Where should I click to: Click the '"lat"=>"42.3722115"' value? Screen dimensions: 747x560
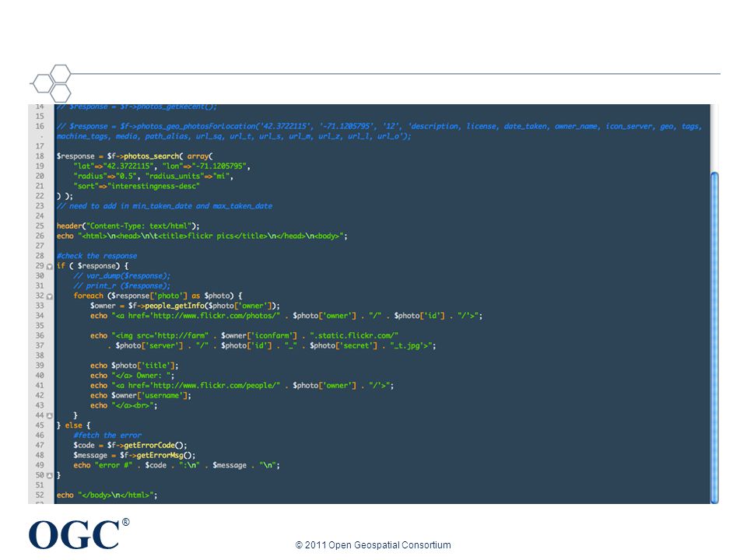(114, 166)
